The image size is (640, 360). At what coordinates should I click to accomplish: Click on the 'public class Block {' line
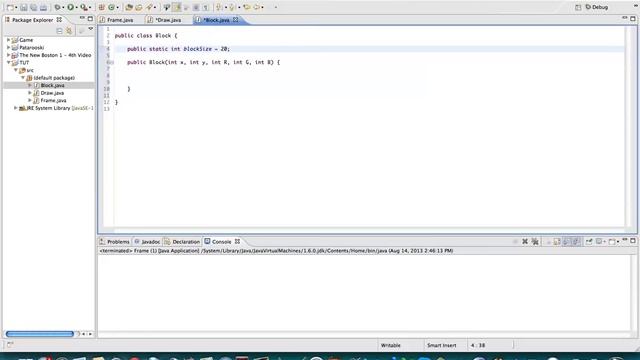pyautogui.click(x=146, y=36)
